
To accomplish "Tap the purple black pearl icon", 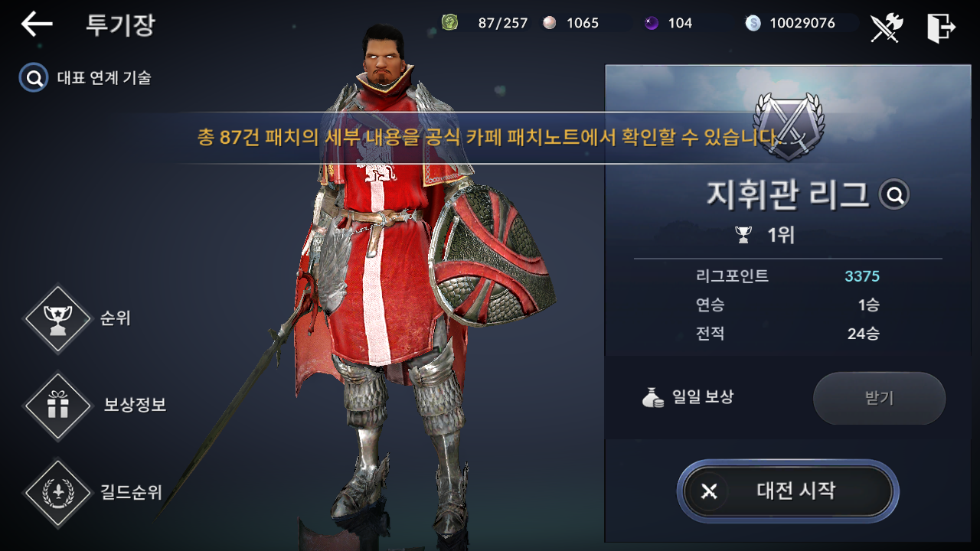I will click(652, 23).
